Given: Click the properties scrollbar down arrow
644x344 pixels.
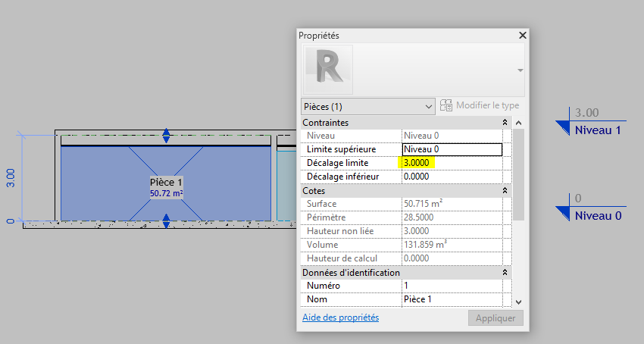Looking at the screenshot, I should [x=518, y=301].
